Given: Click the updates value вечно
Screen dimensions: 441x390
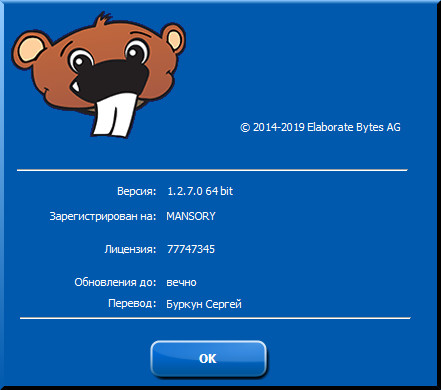Looking at the screenshot, I should (181, 282).
